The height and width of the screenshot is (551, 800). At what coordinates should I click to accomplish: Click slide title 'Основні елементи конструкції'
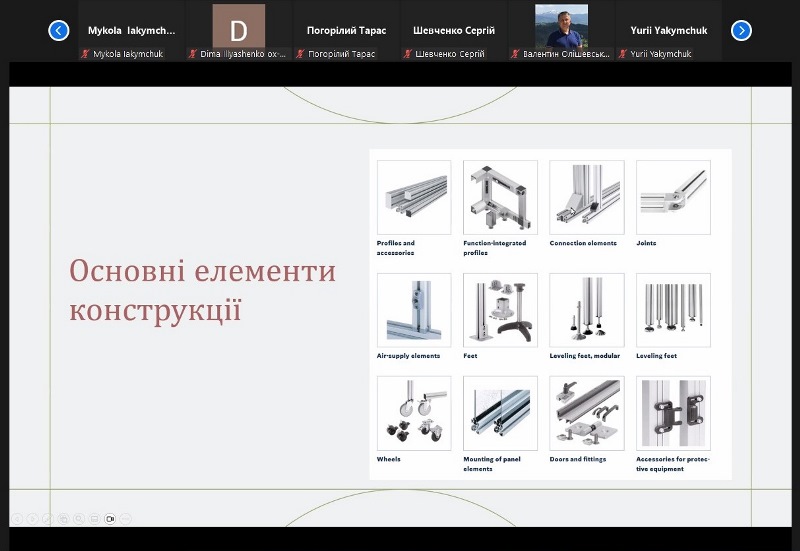203,290
